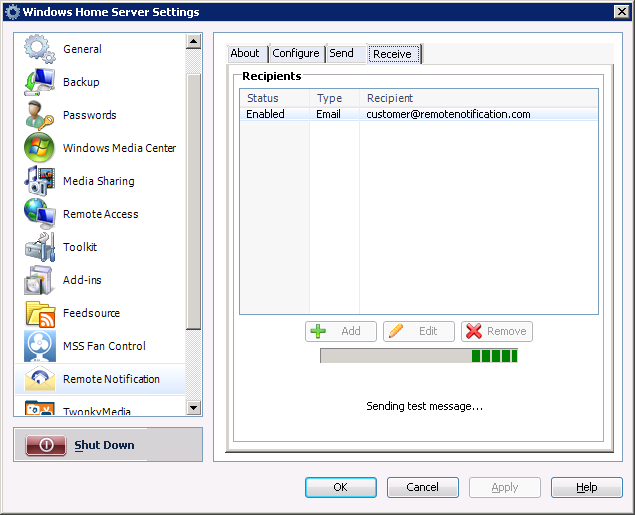Click the Enabled status cell

(265, 114)
